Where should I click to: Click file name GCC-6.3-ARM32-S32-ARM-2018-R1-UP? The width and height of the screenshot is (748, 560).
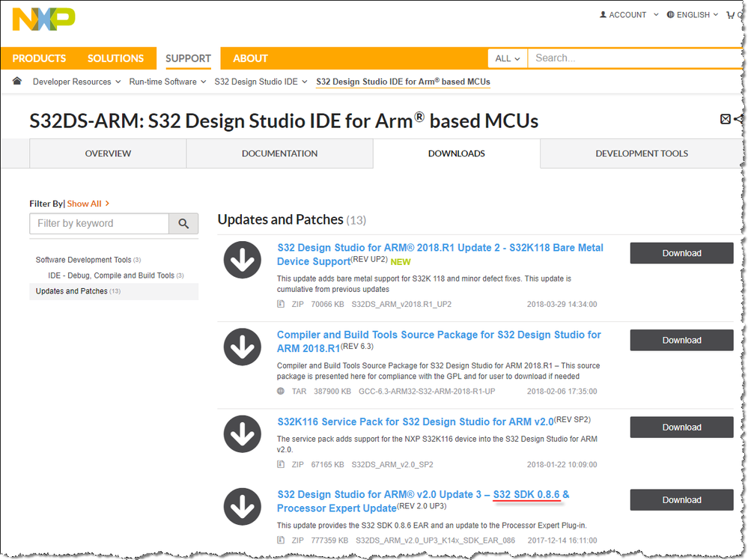[x=427, y=392]
